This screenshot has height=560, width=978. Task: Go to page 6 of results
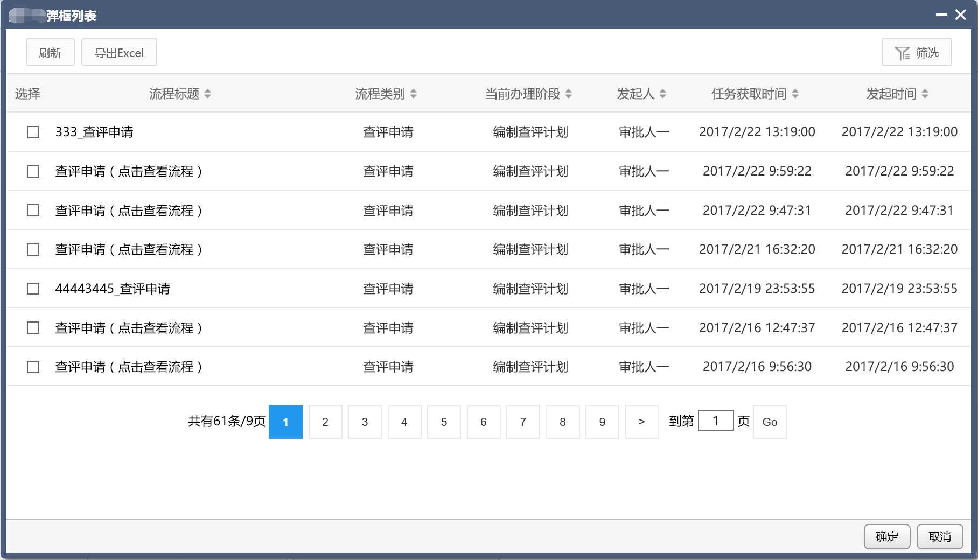[x=484, y=422]
